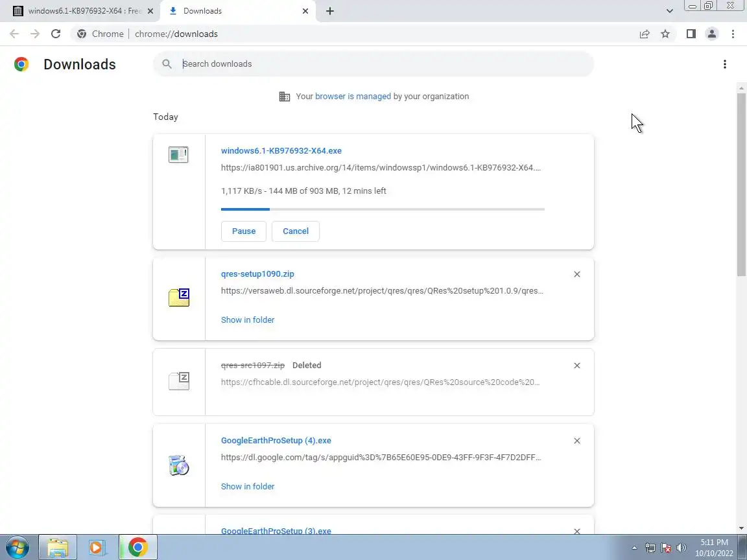Remove GoogleEarthProSetup (4).exe from list
747x560 pixels.
pos(577,441)
